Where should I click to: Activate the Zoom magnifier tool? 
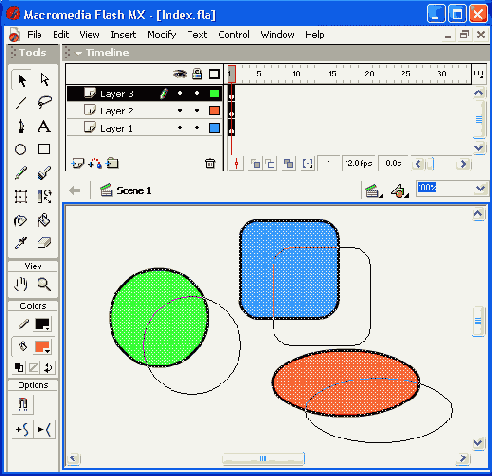click(44, 284)
